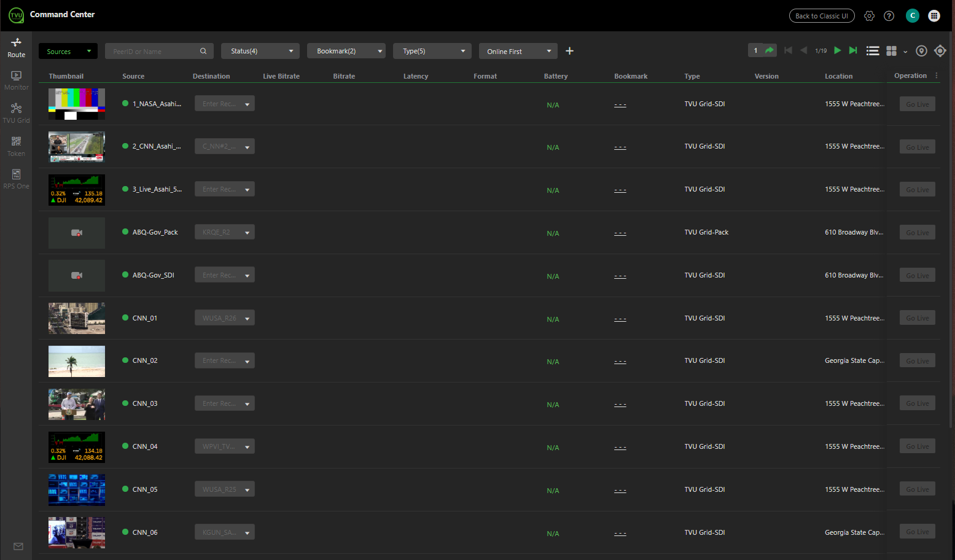
Task: Expand grid view size options chevron
Action: tap(905, 52)
